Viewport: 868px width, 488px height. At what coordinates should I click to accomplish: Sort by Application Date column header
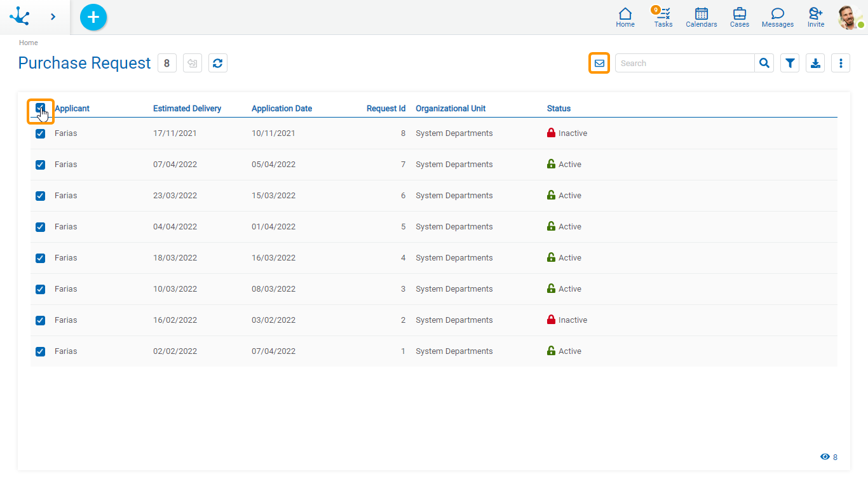click(x=281, y=109)
